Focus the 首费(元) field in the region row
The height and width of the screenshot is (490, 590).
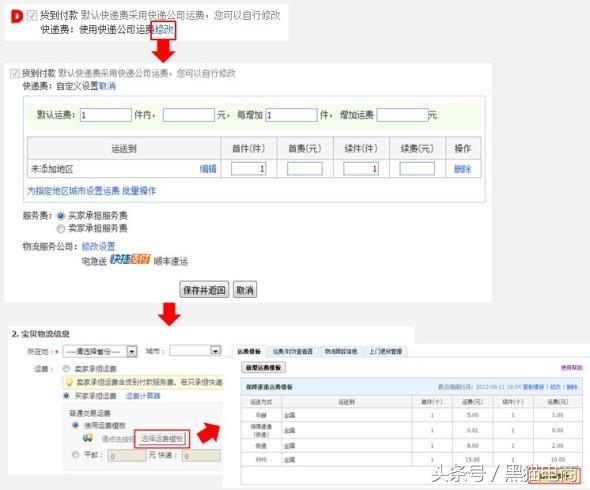305,169
